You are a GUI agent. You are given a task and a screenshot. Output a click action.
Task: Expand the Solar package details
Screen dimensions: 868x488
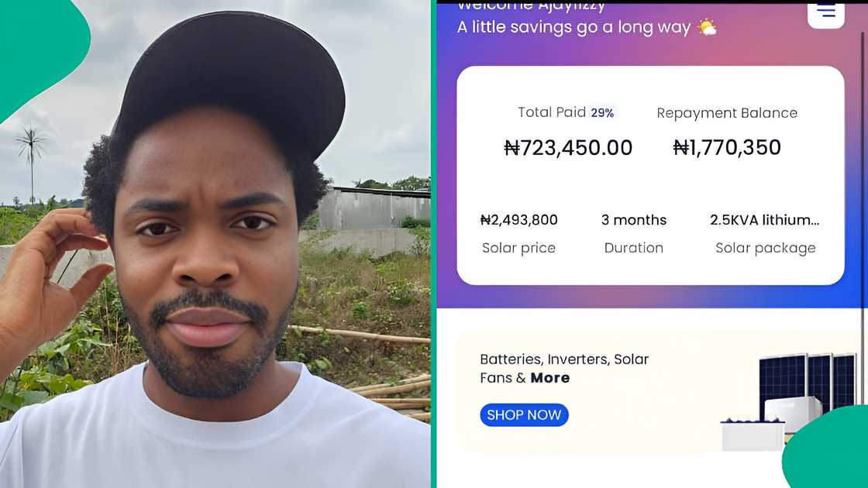pyautogui.click(x=765, y=248)
